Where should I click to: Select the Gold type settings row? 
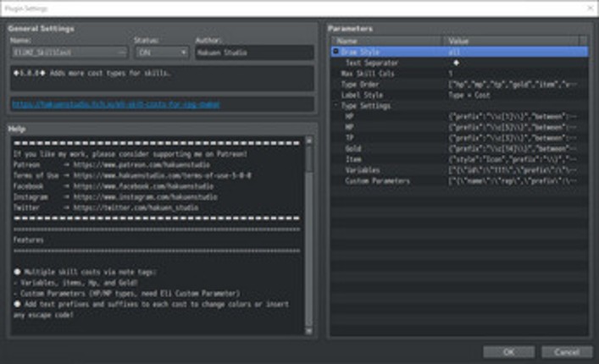[x=356, y=149]
